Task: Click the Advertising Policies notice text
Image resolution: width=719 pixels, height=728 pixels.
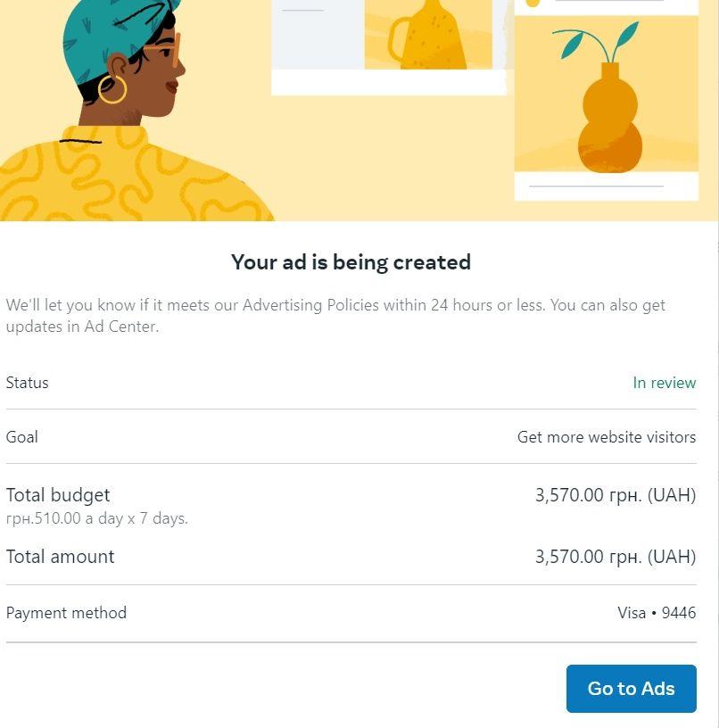Action: [x=335, y=315]
